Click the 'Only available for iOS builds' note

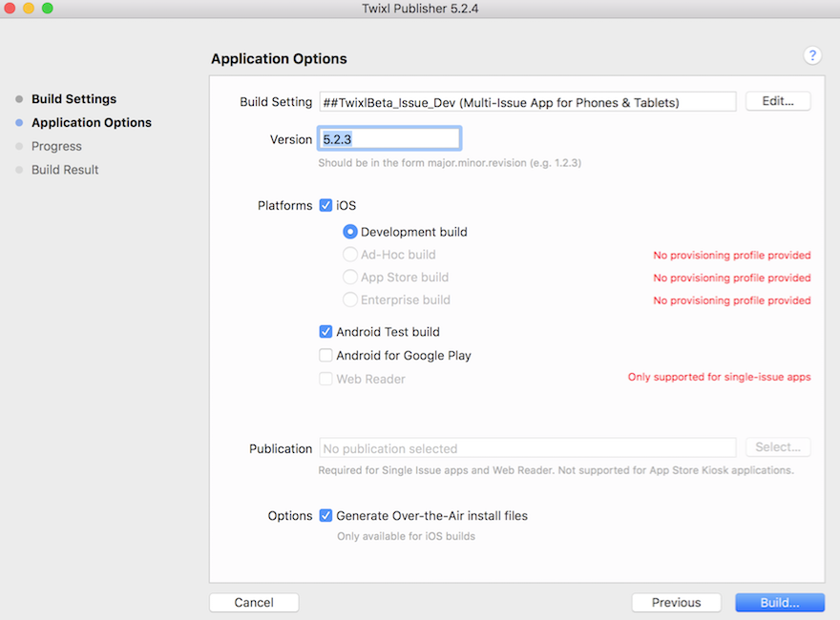coord(406,536)
